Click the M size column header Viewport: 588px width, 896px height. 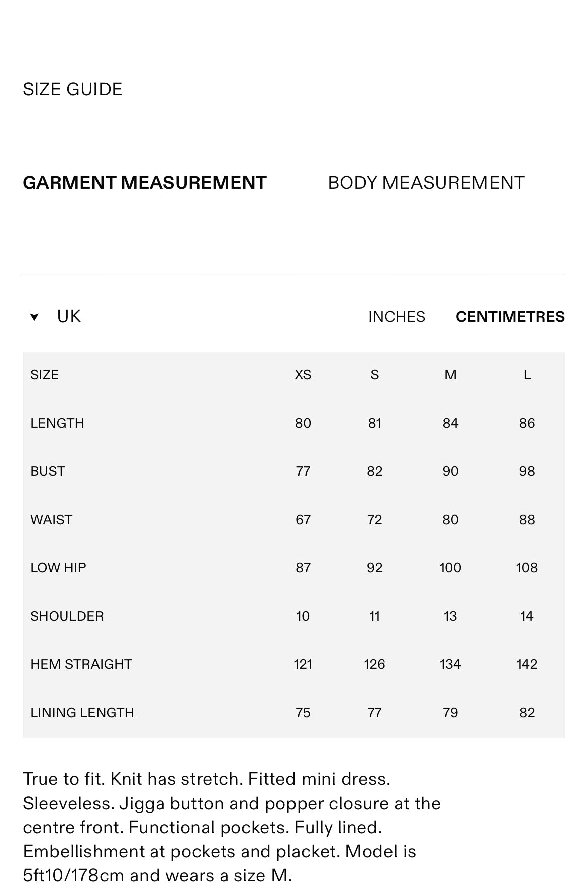click(450, 375)
